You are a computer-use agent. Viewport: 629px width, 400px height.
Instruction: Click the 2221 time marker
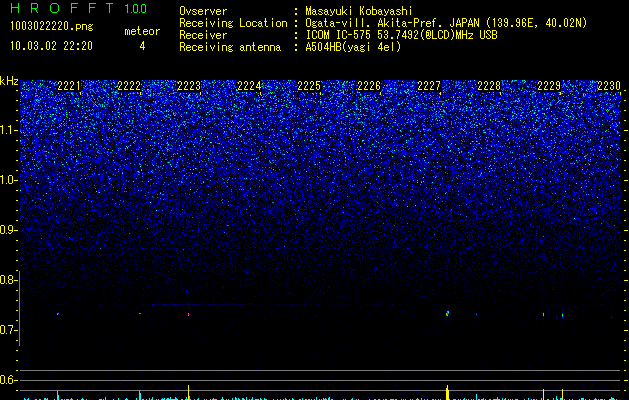tap(69, 86)
